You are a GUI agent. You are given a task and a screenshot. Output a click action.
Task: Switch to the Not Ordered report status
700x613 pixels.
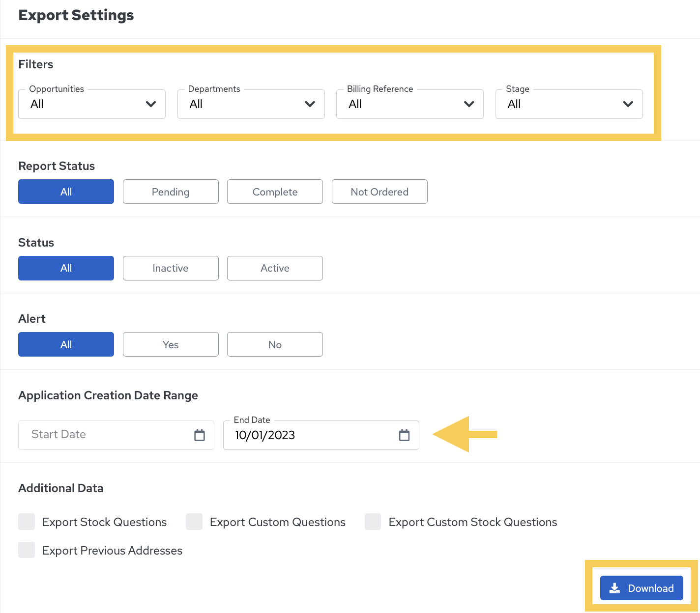click(x=379, y=192)
